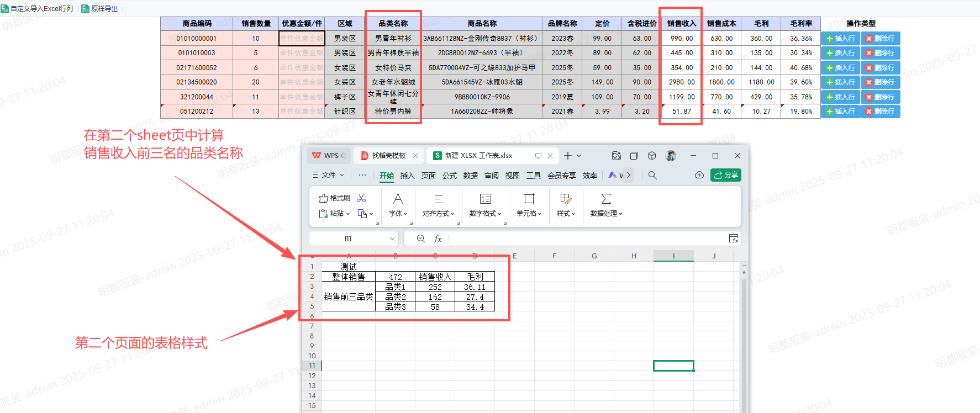The width and height of the screenshot is (980, 413).
Task: Click 自定义导入Excel行列 import button
Action: (x=37, y=9)
